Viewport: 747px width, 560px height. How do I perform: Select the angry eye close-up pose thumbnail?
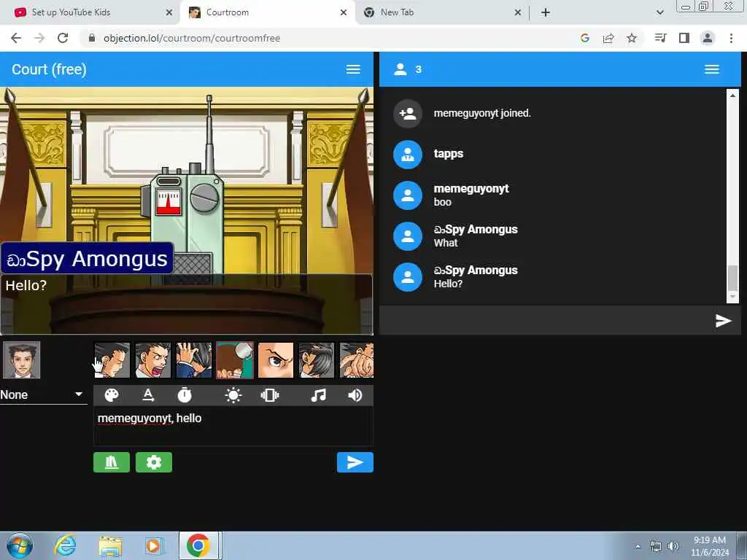pos(276,360)
